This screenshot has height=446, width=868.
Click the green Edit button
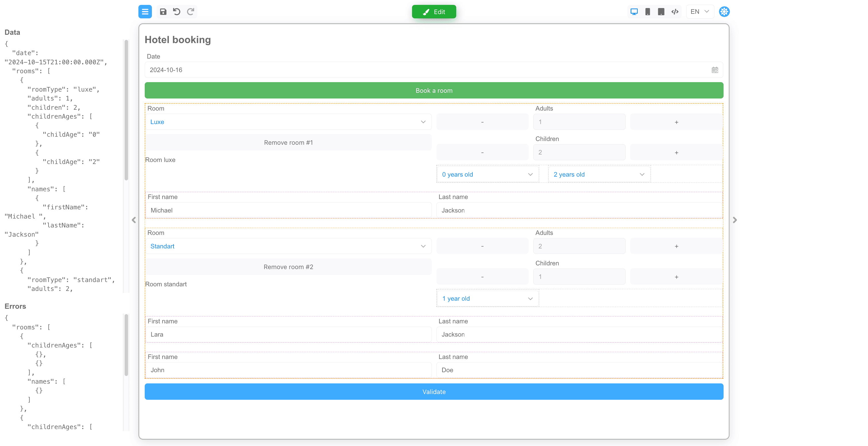click(x=434, y=12)
